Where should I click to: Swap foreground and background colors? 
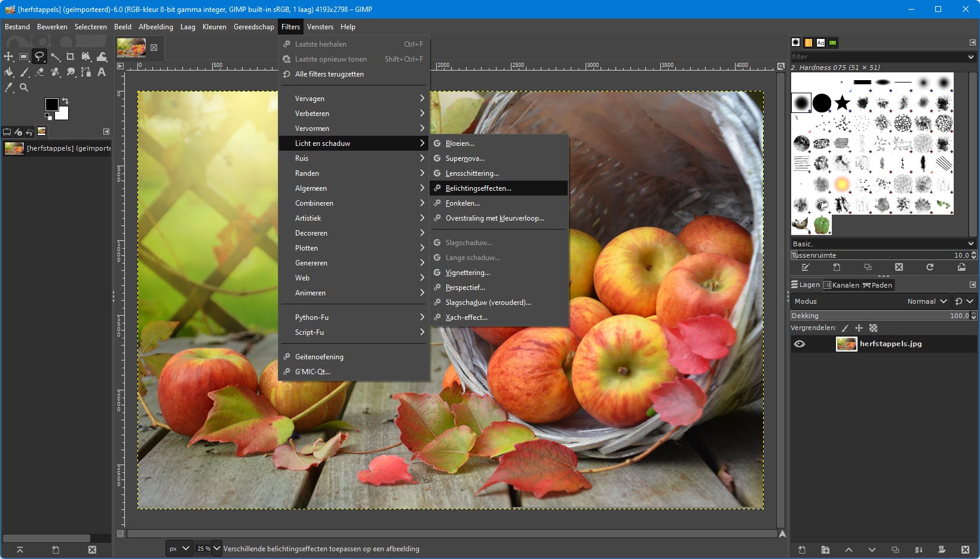[x=65, y=100]
